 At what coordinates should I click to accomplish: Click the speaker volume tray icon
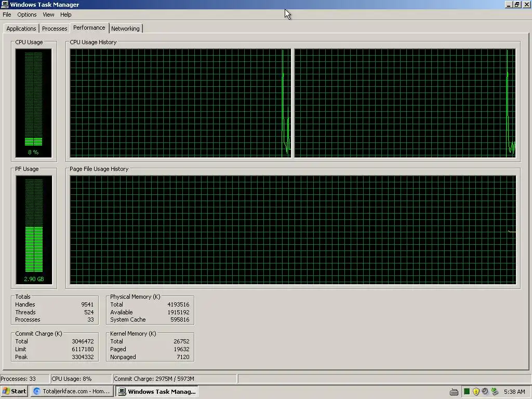(485, 392)
